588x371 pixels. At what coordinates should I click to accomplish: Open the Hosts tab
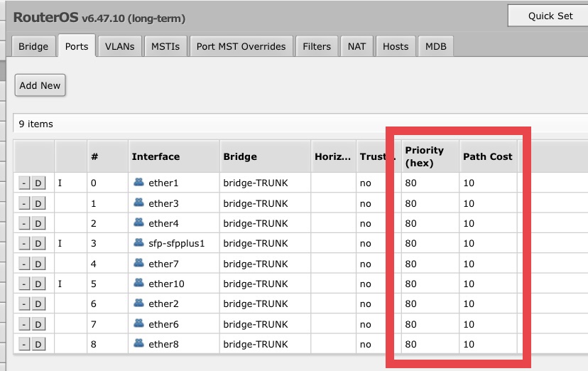tap(396, 46)
